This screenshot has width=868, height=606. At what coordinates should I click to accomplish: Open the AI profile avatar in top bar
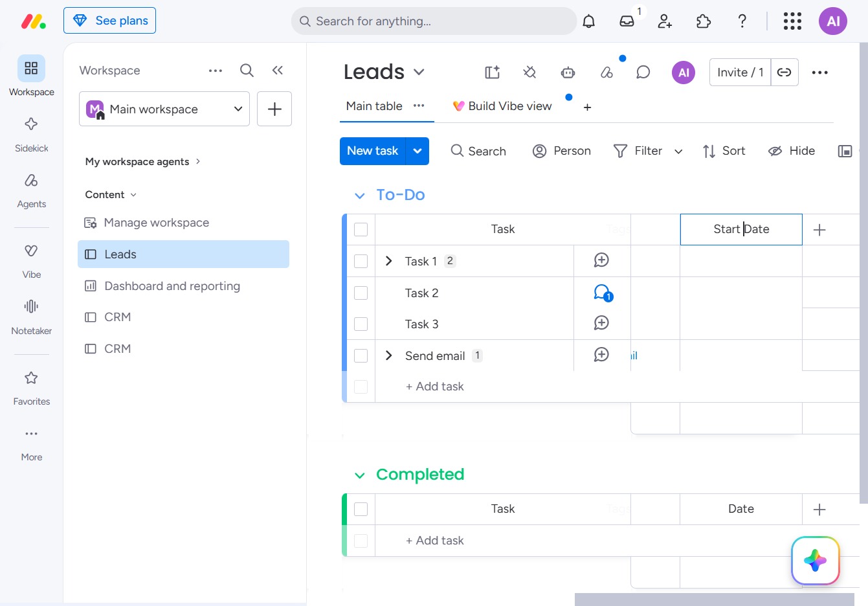(x=833, y=21)
